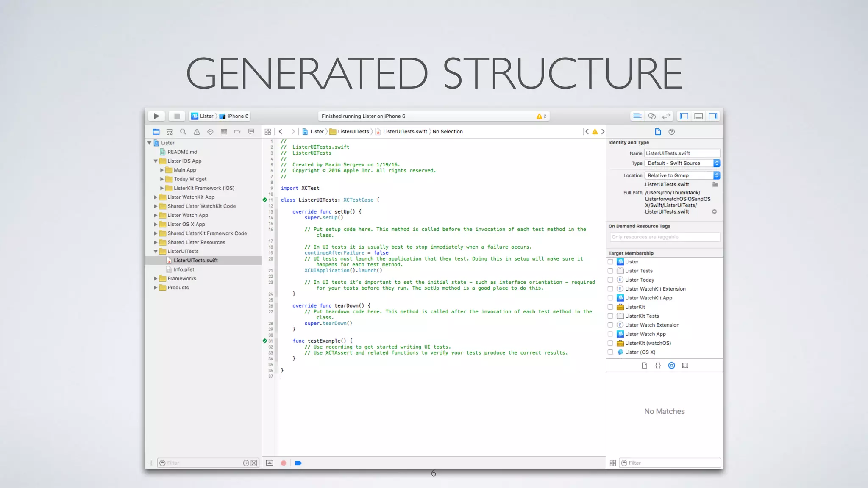Check Lister target membership
Image resolution: width=868 pixels, height=488 pixels.
pyautogui.click(x=610, y=262)
